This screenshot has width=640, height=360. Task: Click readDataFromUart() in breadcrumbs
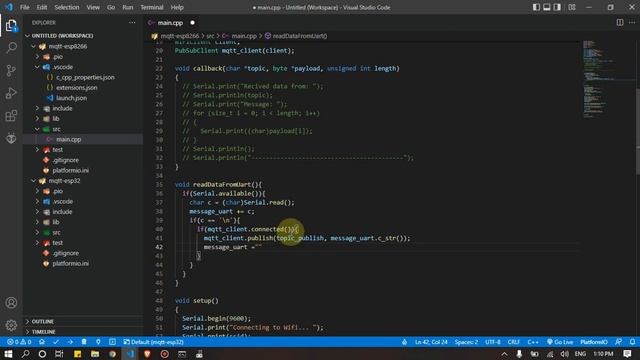(296, 36)
